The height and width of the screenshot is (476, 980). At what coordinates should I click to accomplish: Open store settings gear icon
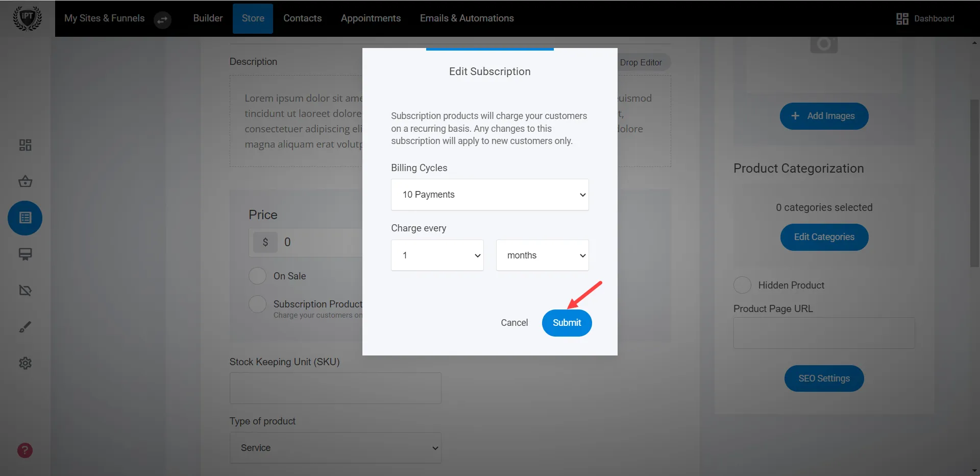(24, 363)
